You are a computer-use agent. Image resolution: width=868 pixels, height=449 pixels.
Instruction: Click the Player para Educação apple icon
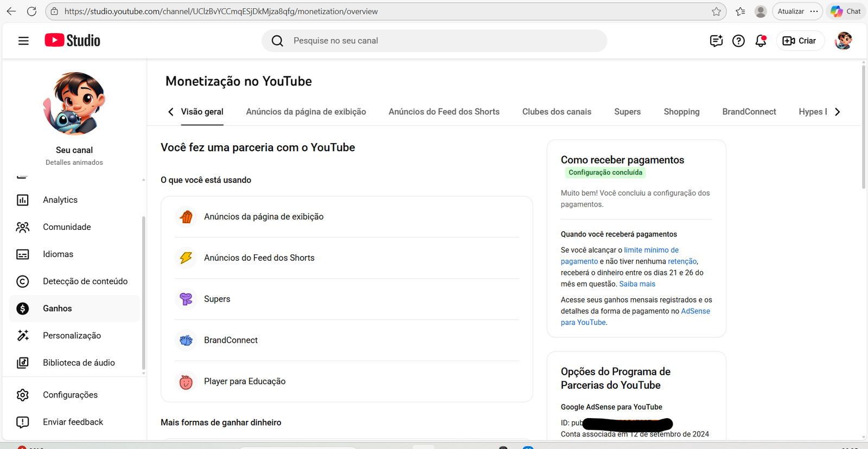(186, 382)
